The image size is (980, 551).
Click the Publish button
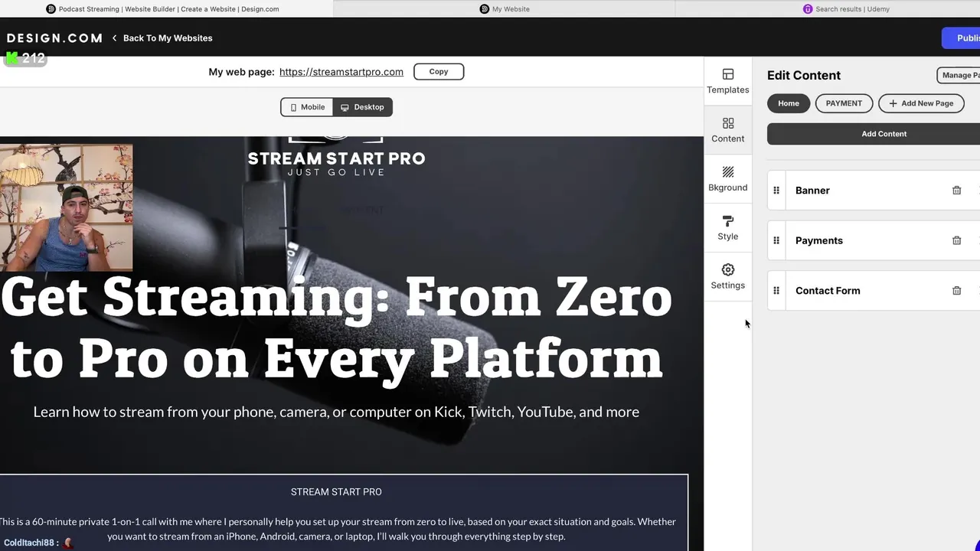[x=962, y=38]
